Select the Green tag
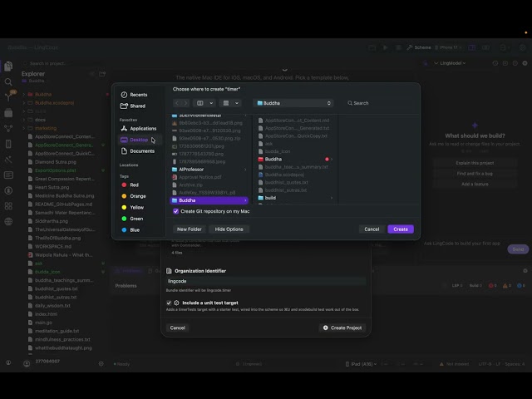Screen dimensions: 532x399 132,219
